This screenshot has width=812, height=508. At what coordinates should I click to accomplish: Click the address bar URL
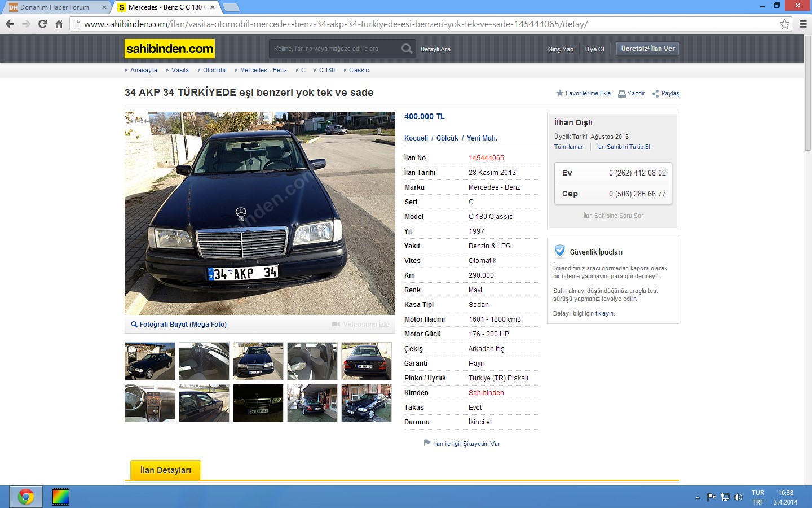tap(336, 24)
